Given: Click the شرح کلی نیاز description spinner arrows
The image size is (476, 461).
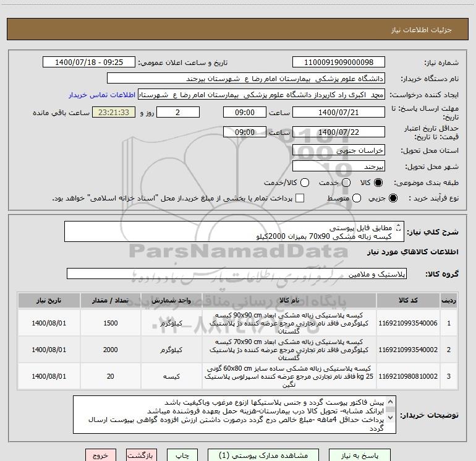Looking at the screenshot, I should [398, 227].
